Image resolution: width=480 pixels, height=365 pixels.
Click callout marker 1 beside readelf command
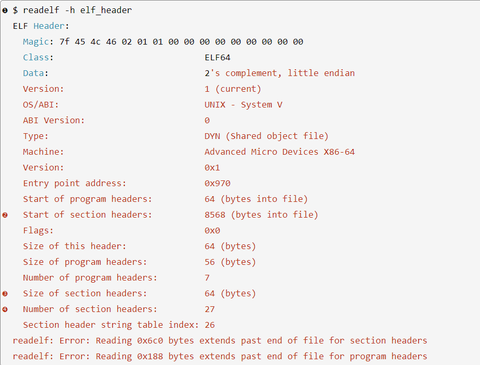[x=5, y=10]
